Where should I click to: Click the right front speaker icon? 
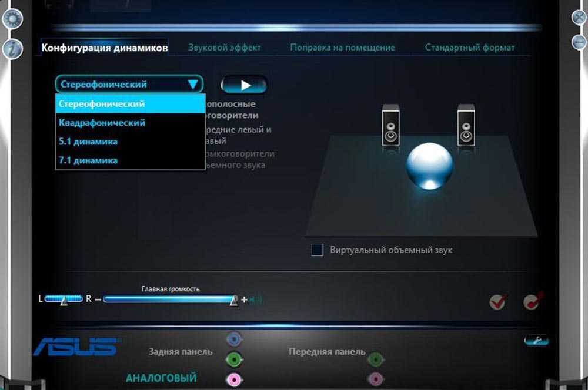pyautogui.click(x=466, y=125)
